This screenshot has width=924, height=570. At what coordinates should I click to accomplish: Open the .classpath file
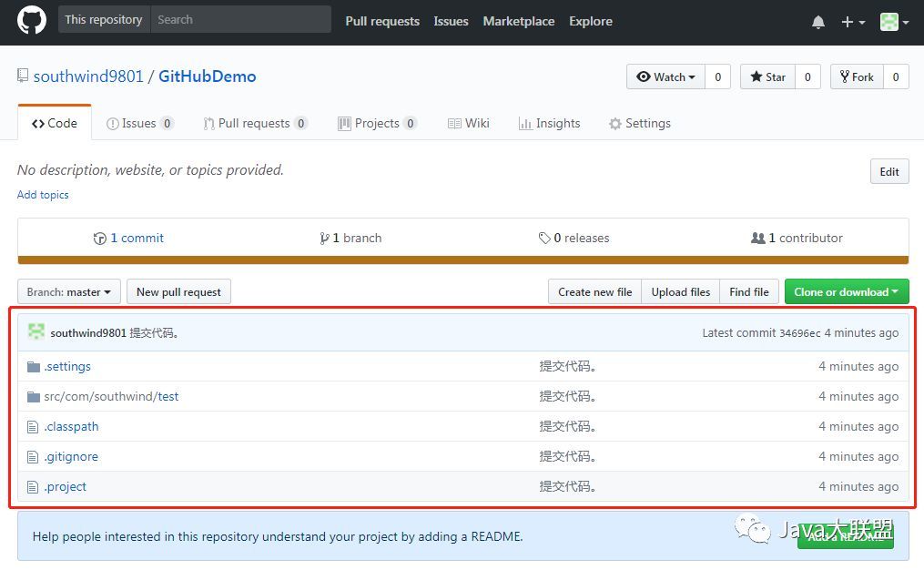[71, 427]
